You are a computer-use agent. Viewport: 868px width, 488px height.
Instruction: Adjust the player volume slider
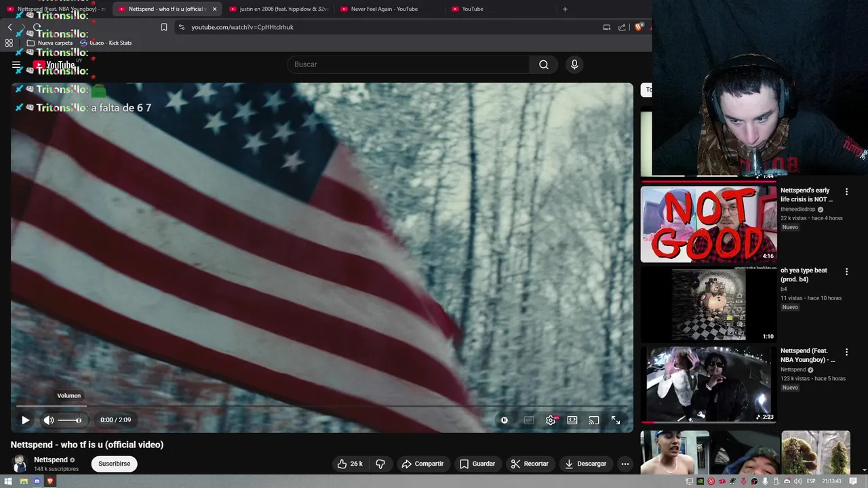pos(69,420)
